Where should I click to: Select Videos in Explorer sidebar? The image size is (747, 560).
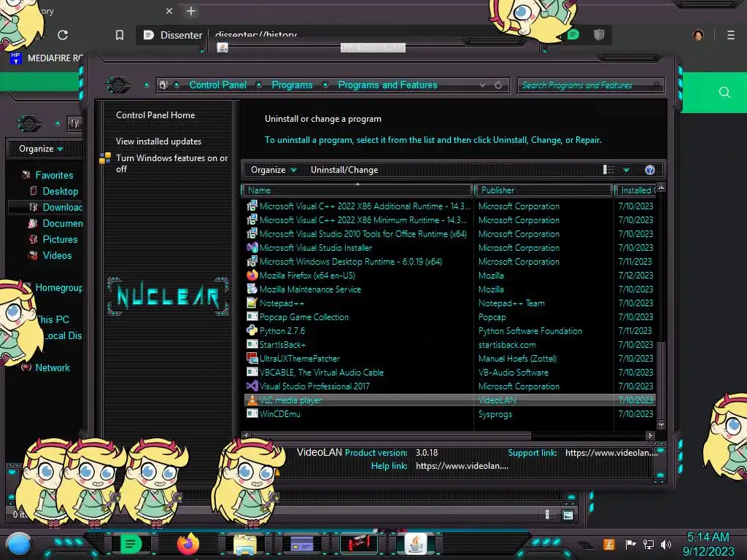[57, 256]
